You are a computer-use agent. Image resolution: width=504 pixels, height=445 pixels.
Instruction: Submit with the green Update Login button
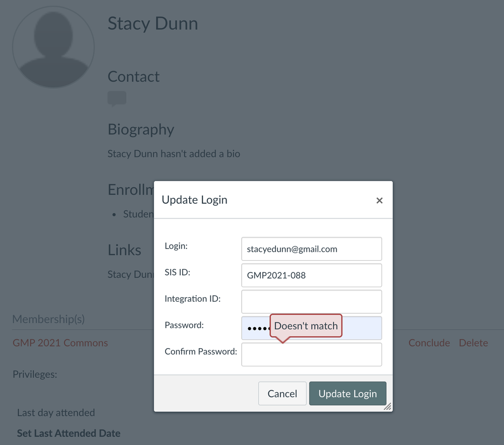(x=348, y=394)
